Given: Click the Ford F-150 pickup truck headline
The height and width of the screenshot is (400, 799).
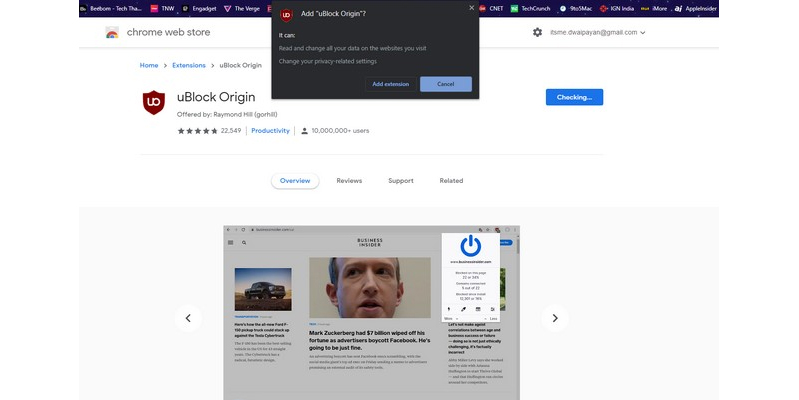Looking at the screenshot, I should (262, 330).
